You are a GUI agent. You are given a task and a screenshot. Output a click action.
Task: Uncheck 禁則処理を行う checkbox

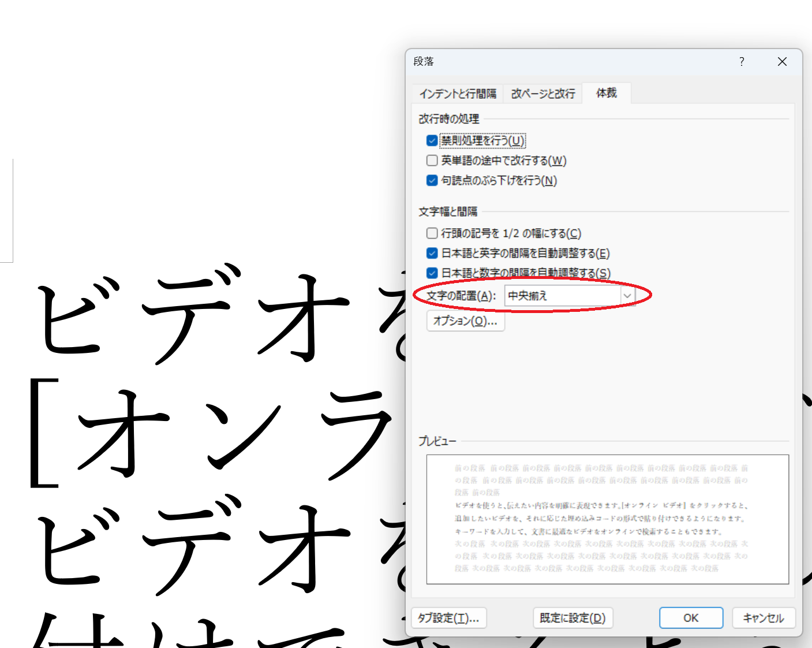tap(432, 140)
